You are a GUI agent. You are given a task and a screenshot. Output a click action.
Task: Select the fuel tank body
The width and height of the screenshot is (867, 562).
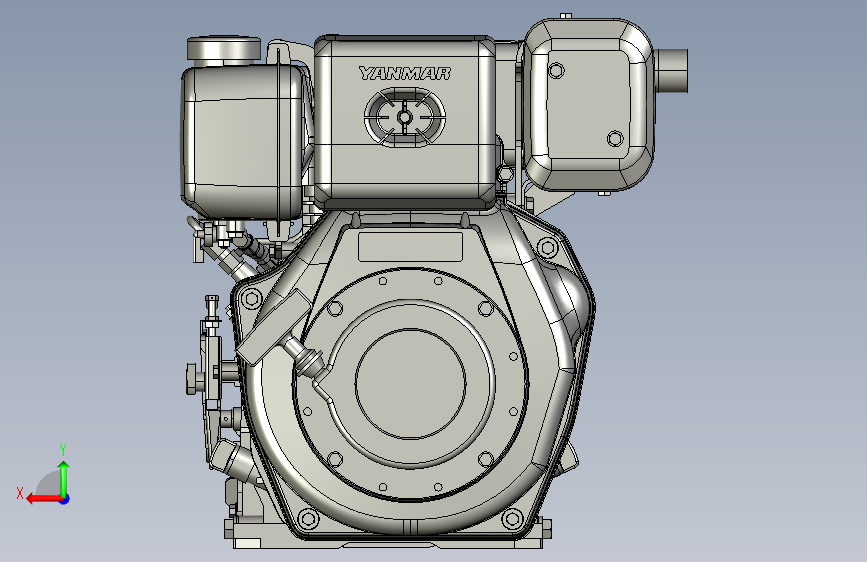point(243,141)
